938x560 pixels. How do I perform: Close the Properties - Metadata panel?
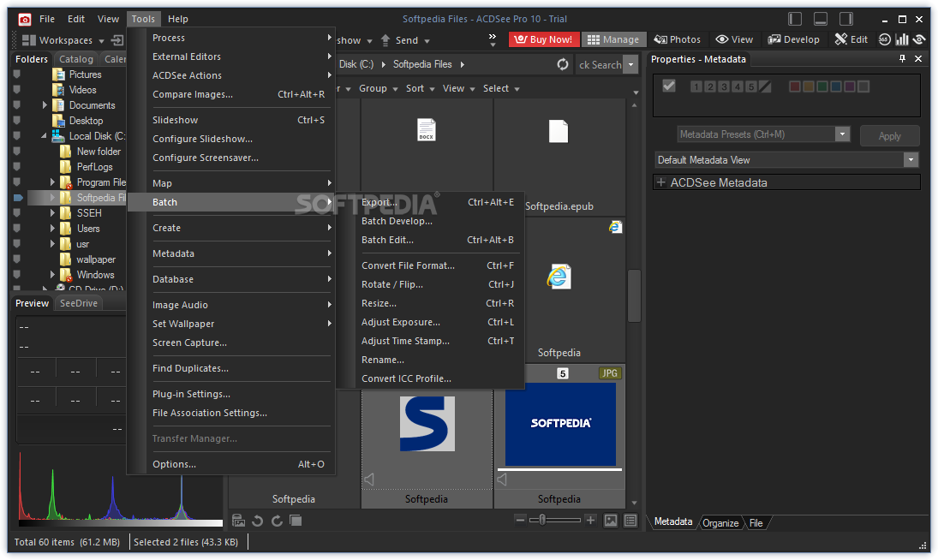click(x=918, y=58)
